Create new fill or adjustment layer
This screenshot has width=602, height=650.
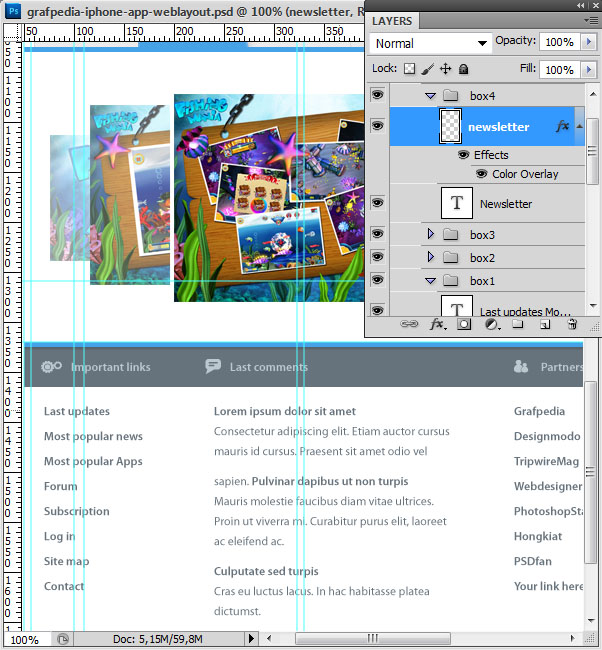492,324
